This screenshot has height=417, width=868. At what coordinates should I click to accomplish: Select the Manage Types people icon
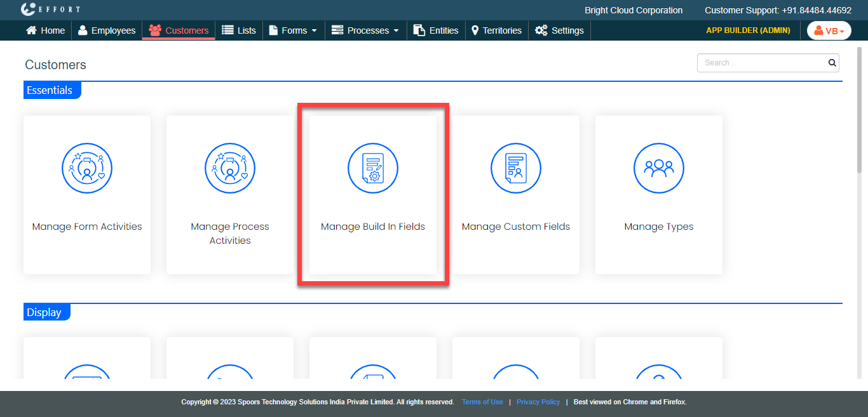659,168
